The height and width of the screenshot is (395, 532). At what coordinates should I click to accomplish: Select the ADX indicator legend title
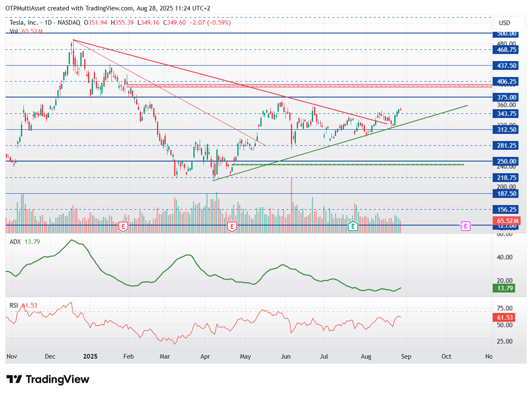pyautogui.click(x=15, y=242)
